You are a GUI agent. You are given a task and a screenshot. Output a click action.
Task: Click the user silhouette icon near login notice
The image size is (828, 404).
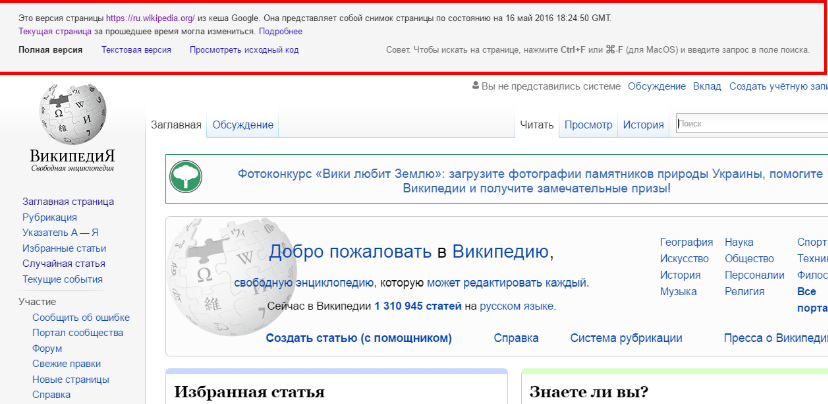coord(476,85)
